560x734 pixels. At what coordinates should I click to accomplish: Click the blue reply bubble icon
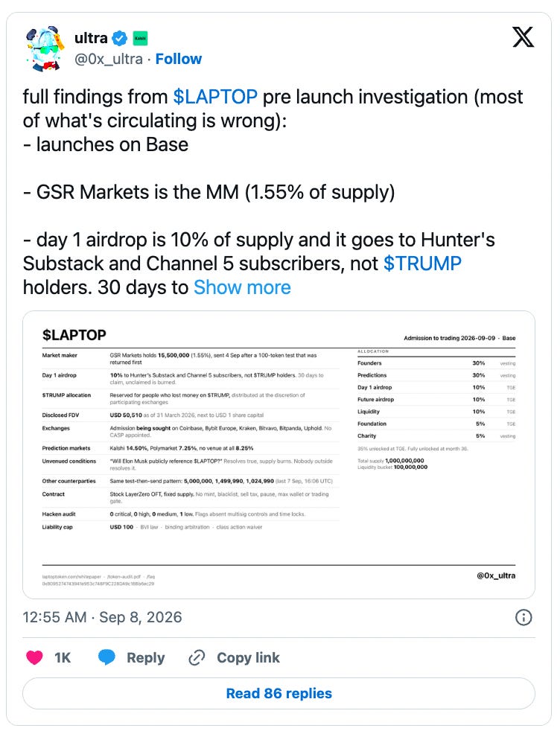click(x=106, y=657)
